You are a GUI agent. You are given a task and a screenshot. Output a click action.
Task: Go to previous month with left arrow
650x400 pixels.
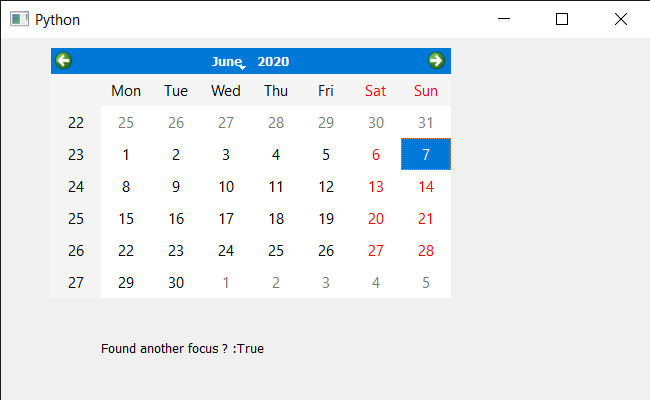[x=64, y=61]
